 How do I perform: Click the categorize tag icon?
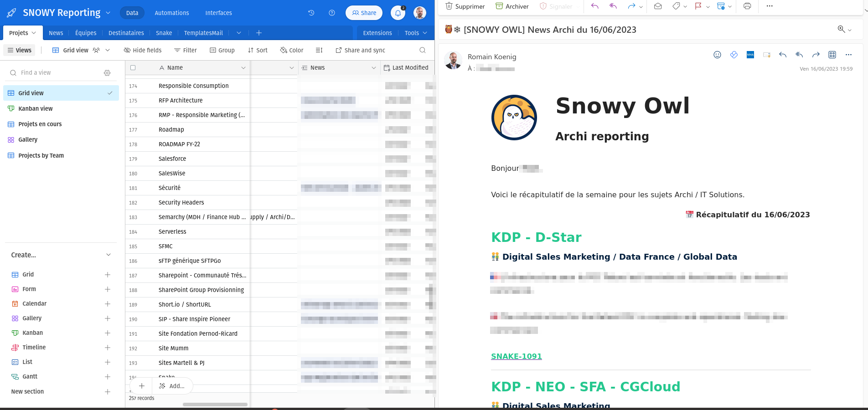click(676, 6)
